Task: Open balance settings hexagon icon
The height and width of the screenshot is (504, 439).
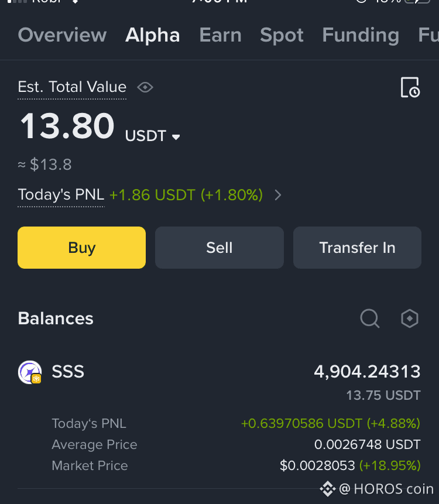Action: (x=410, y=318)
